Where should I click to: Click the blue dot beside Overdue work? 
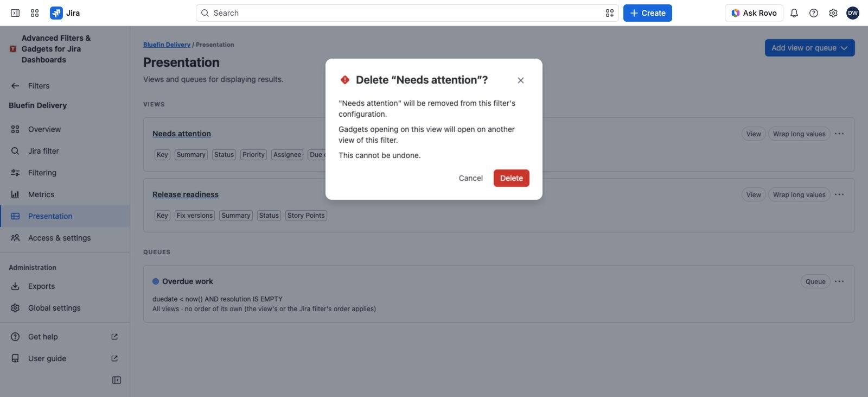pyautogui.click(x=156, y=281)
